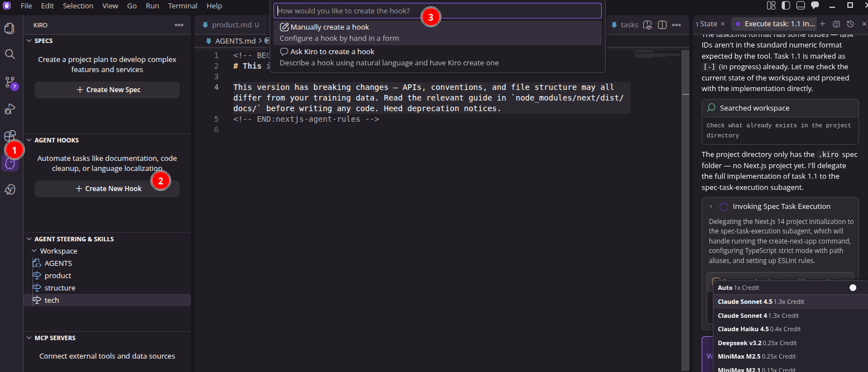The height and width of the screenshot is (372, 868).
Task: Toggle the chat panel icon
Action: [x=815, y=6]
